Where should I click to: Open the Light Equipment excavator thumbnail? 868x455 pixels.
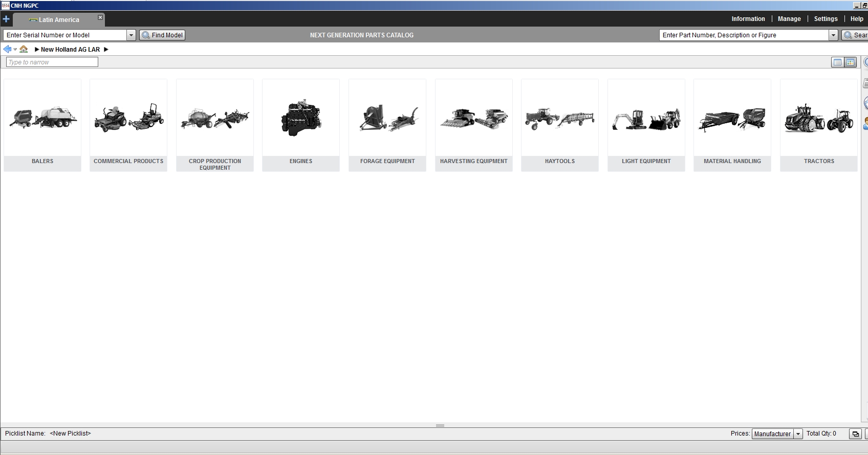click(646, 118)
